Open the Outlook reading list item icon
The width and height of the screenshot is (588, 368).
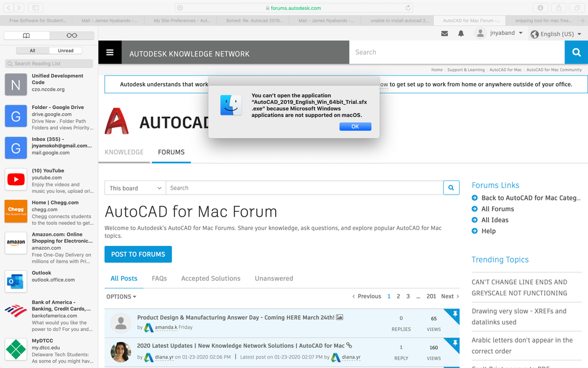(16, 281)
